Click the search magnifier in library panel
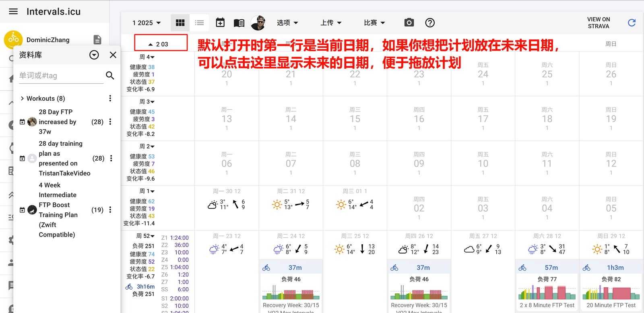The image size is (644, 313). [110, 75]
